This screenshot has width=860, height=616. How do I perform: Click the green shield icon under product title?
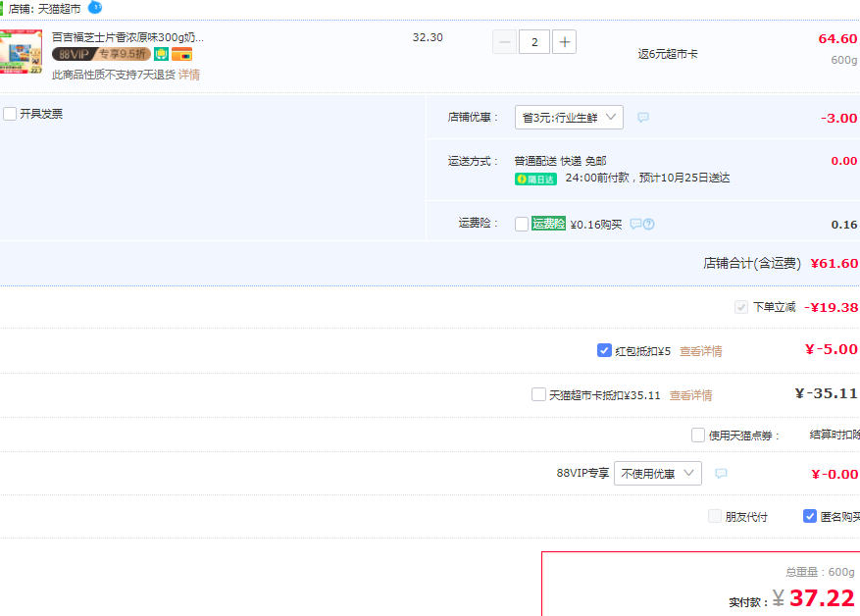pos(161,54)
